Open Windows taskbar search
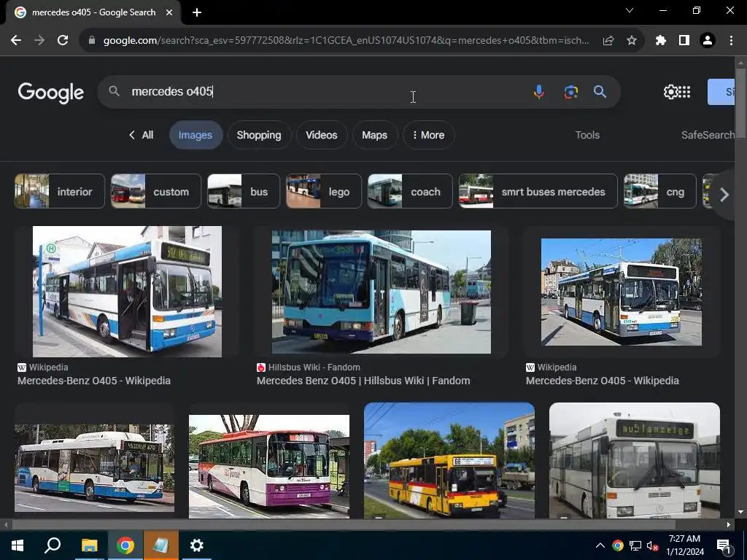Viewport: 747px width, 560px height. (x=53, y=545)
